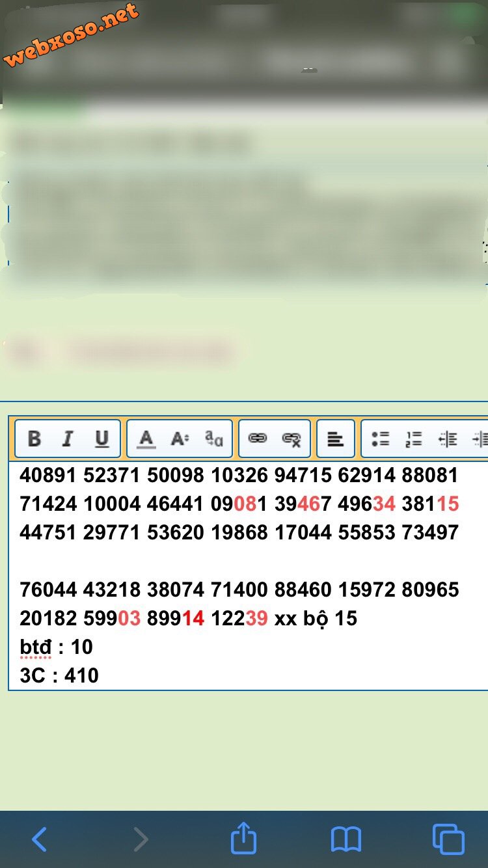Place cursor in the empty editor line
Image resolution: width=488 pixels, height=868 pixels.
[247, 561]
